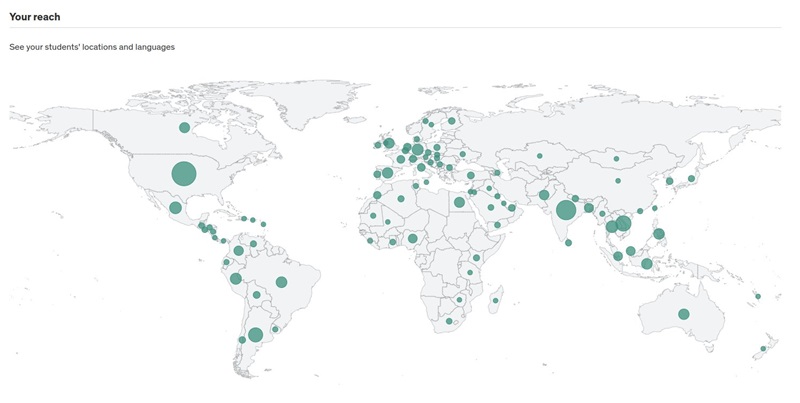The width and height of the screenshot is (800, 403).
Task: Select the Madagascar map marker
Action: coord(495,301)
